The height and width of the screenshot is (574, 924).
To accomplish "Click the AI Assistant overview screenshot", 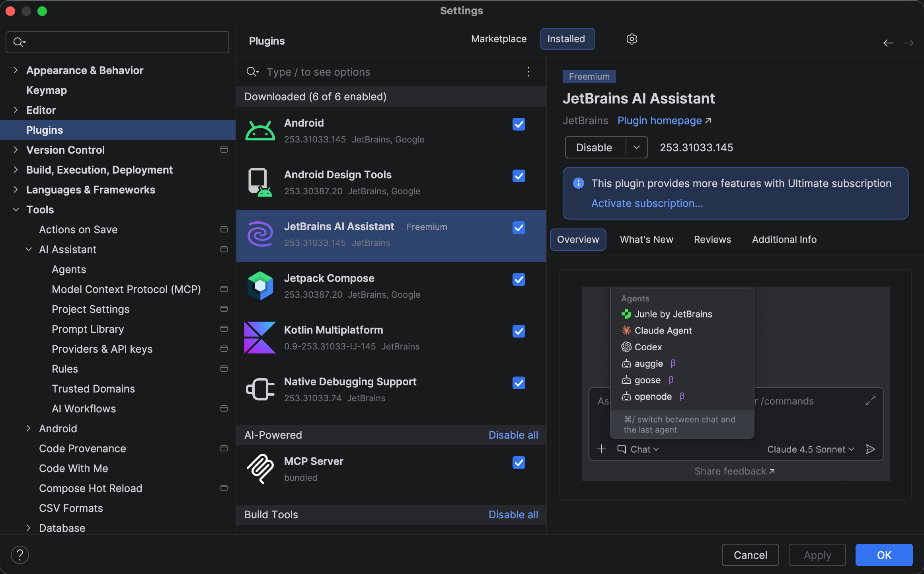I will [x=735, y=384].
